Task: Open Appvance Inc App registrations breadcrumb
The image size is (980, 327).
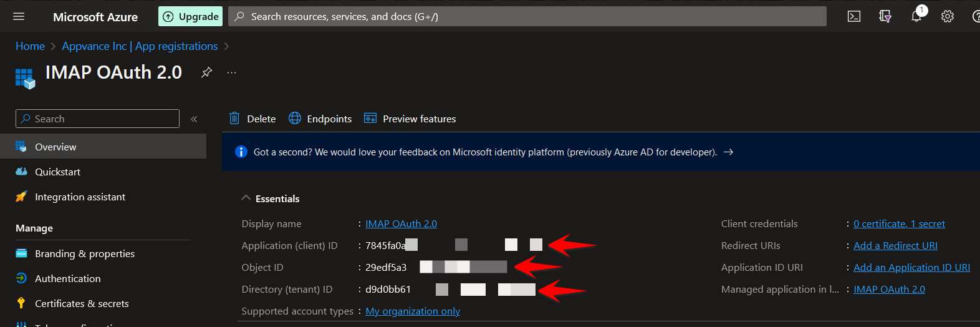Action: 140,46
